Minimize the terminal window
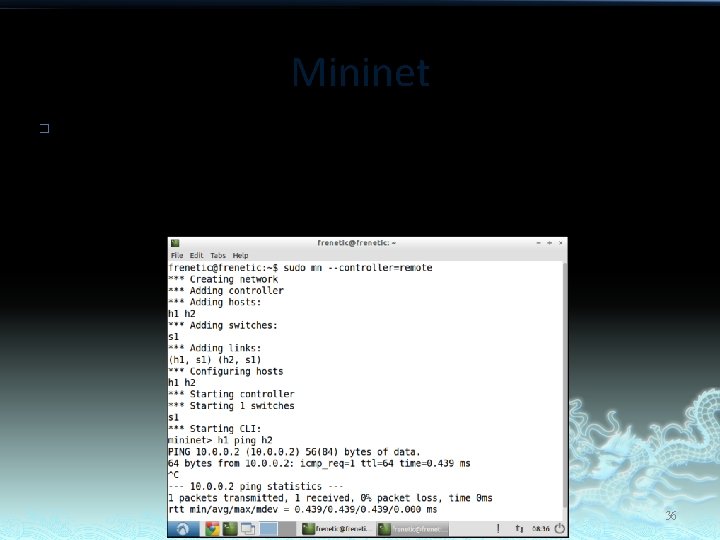The height and width of the screenshot is (540, 720). click(538, 243)
